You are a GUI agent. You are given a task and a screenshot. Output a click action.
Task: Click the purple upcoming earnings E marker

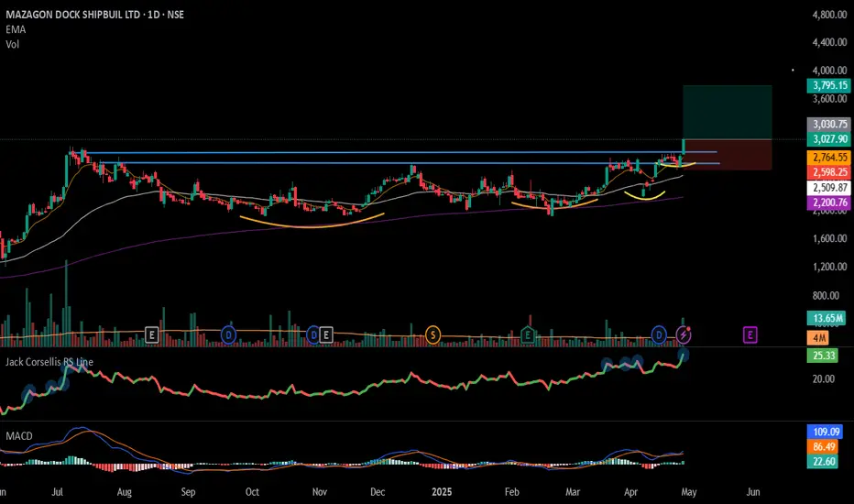click(x=750, y=334)
